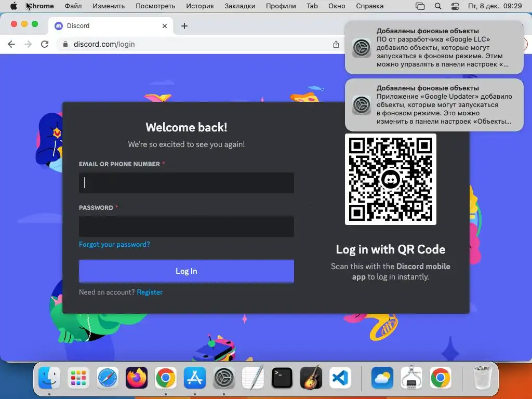
Task: Open the Профили menu
Action: click(x=281, y=6)
